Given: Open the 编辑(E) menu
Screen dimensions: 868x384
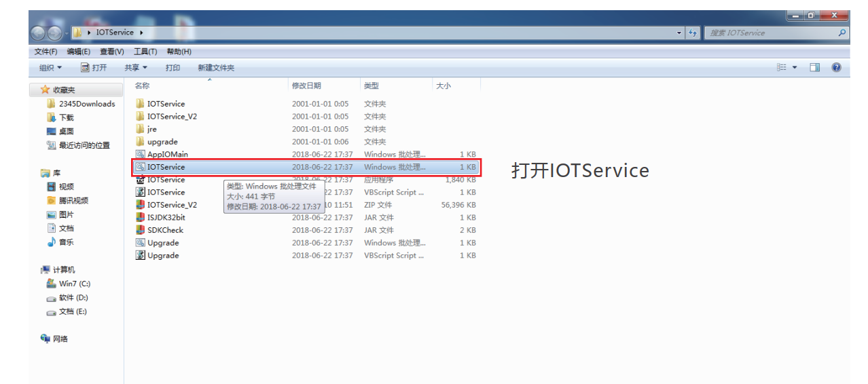Looking at the screenshot, I should [x=79, y=52].
